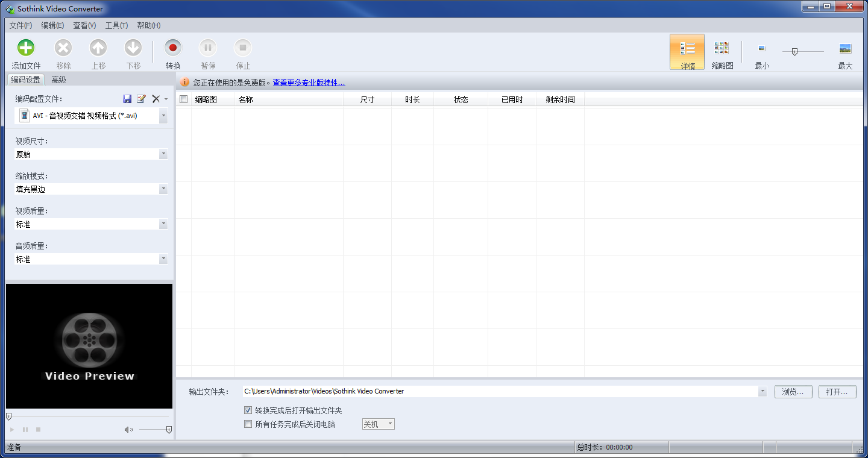The width and height of the screenshot is (868, 458).
Task: Enable shut down computer after all tasks
Action: pyautogui.click(x=248, y=424)
